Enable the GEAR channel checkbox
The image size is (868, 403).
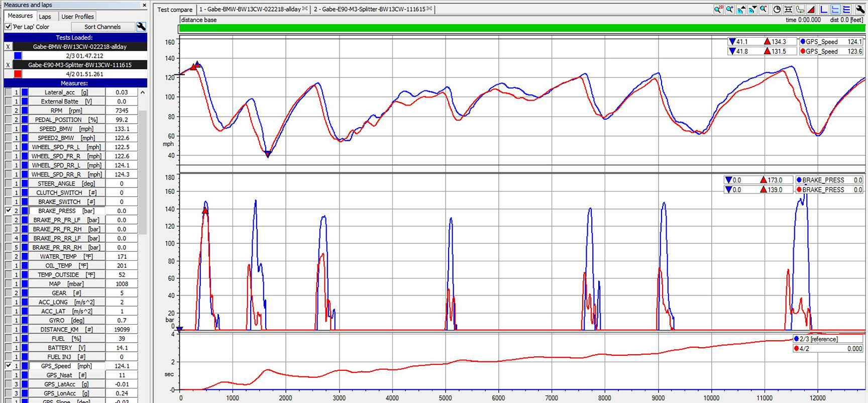[x=8, y=293]
